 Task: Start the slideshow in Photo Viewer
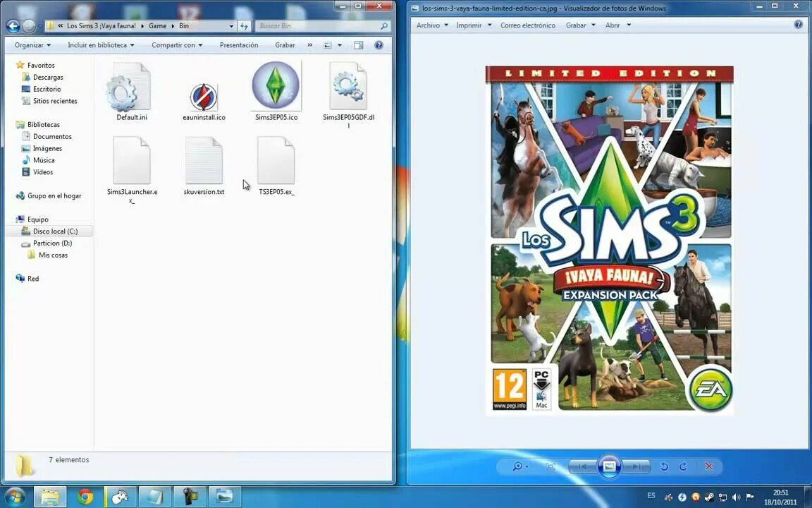pyautogui.click(x=610, y=466)
